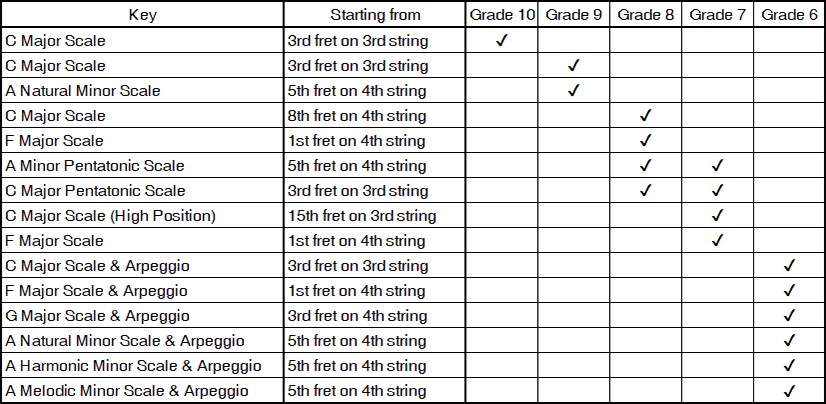Select the "A Minor Pentatonic Scale" cell
The width and height of the screenshot is (826, 404).
[x=95, y=166]
